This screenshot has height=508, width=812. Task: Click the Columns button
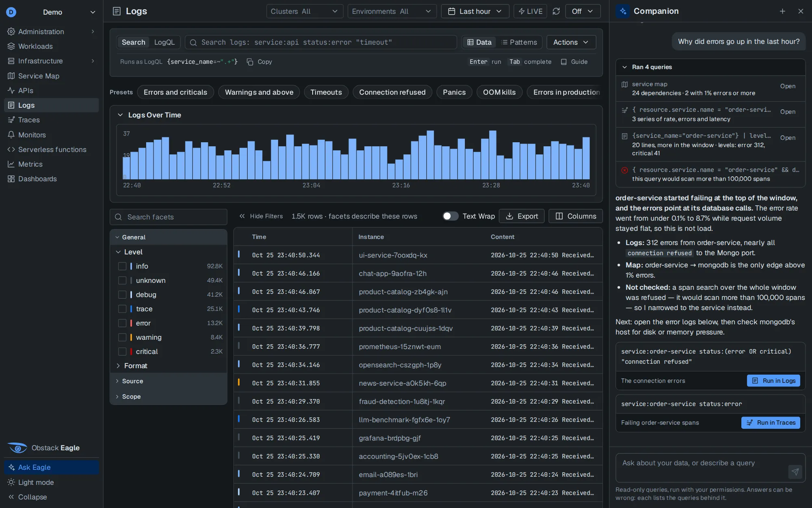576,216
